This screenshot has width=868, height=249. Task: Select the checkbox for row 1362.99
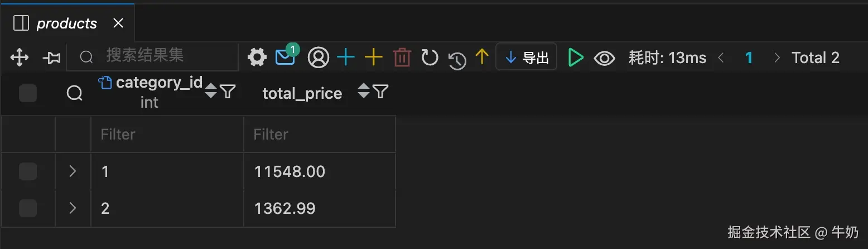pos(28,208)
